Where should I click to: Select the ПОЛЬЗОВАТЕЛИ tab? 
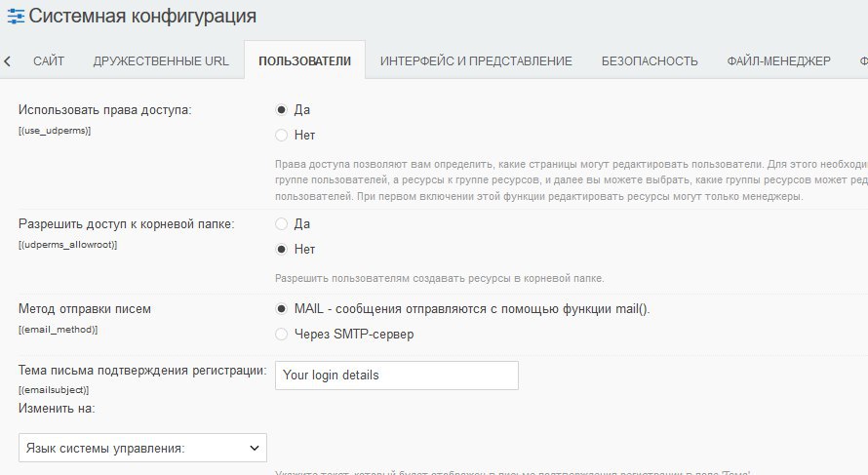(304, 60)
